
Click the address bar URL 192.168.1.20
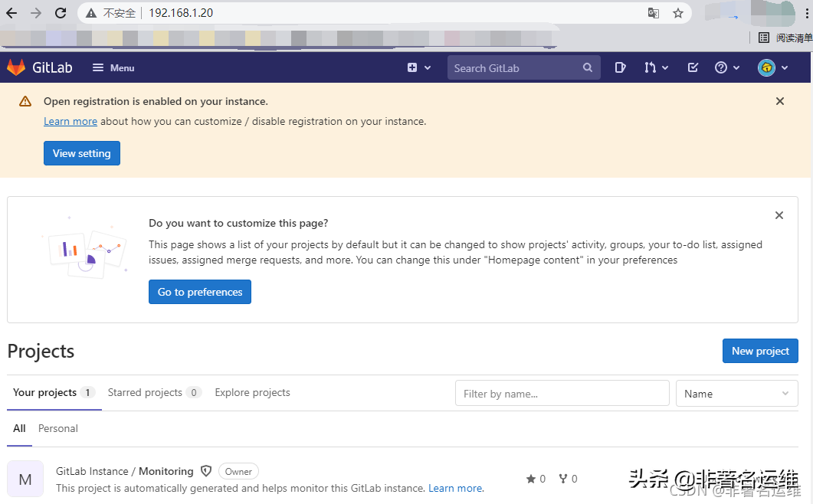(x=181, y=13)
